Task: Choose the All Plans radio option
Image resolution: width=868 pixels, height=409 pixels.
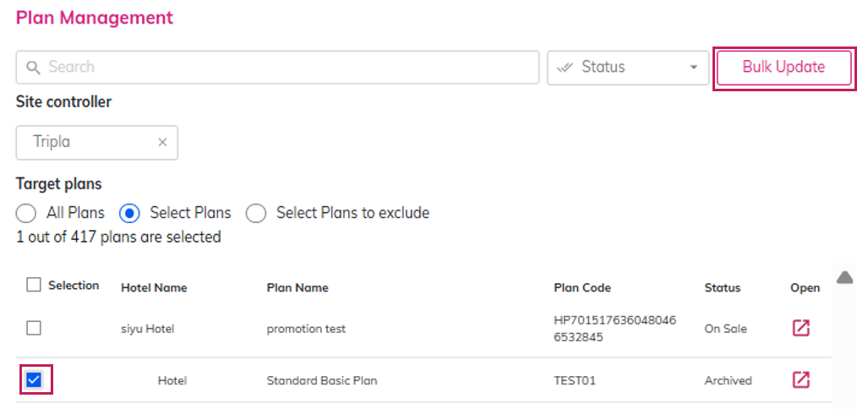Action: (x=26, y=213)
